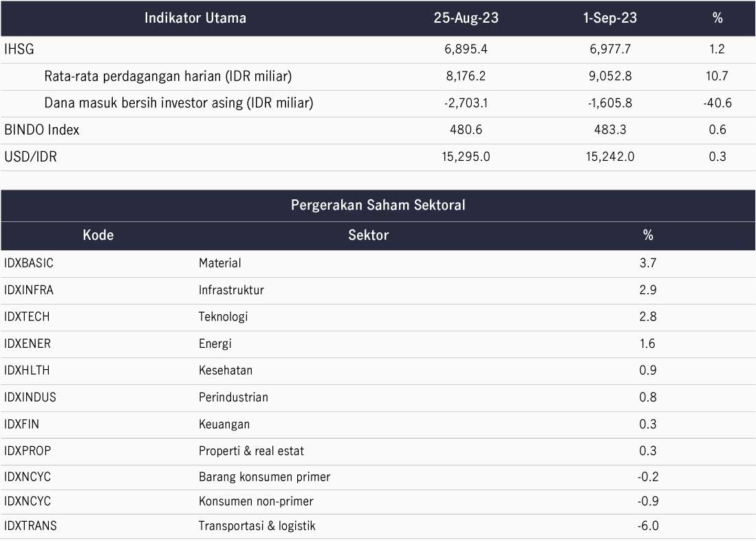Viewport: 756px width, 541px height.
Task: Select the IHSG value 6,977.7
Action: click(610, 49)
